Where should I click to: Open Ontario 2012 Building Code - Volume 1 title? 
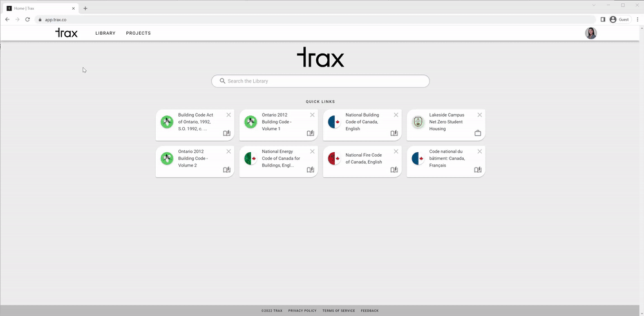[x=277, y=122]
